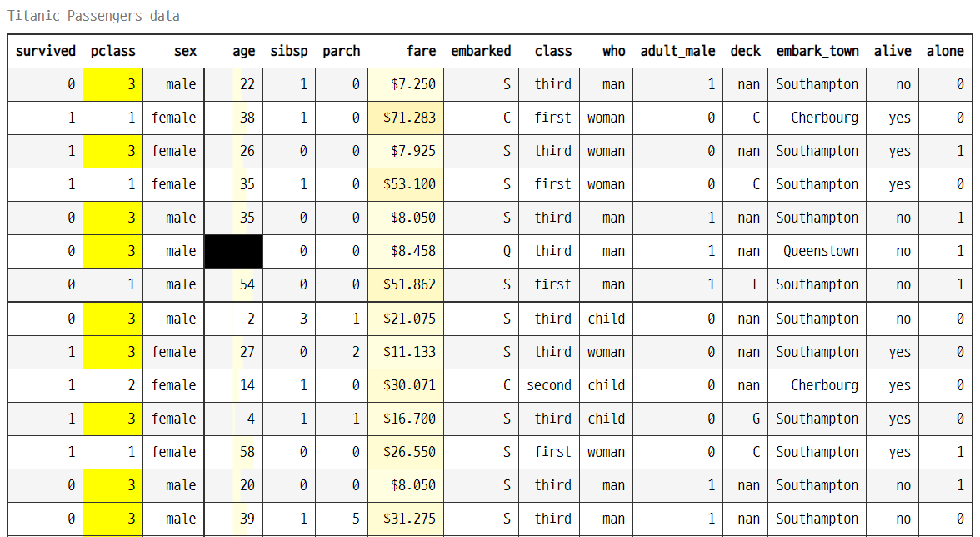Image resolution: width=980 pixels, height=537 pixels.
Task: Click the sibsp cell showing 3
Action: [289, 319]
